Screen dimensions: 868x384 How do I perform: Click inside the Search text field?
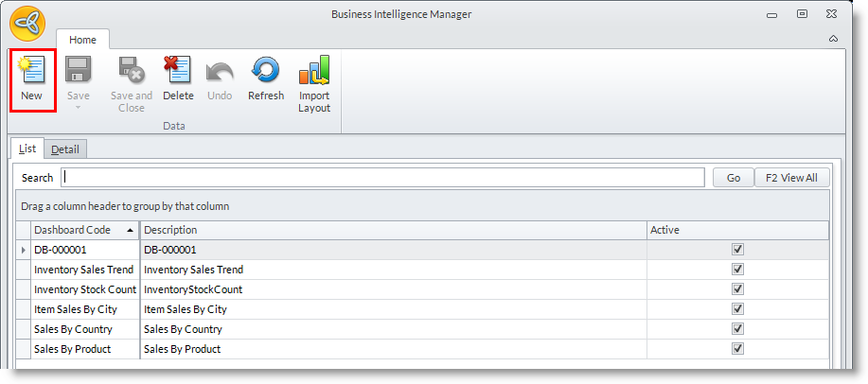379,178
